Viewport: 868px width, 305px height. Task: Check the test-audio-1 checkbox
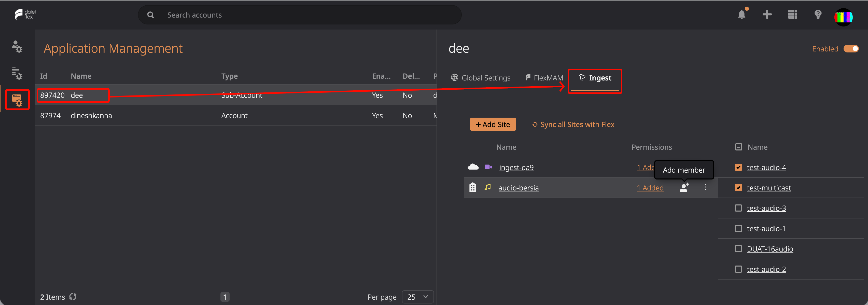738,229
